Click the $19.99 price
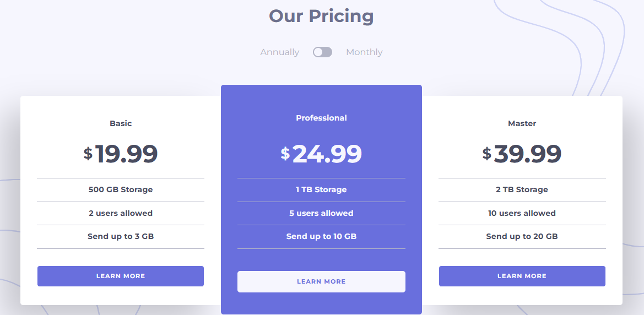The height and width of the screenshot is (315, 644). (121, 154)
